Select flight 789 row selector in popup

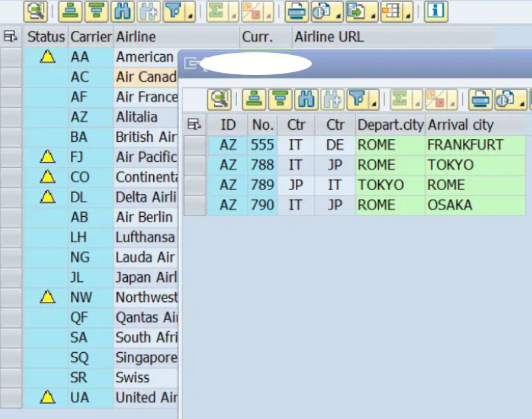pyautogui.click(x=195, y=185)
